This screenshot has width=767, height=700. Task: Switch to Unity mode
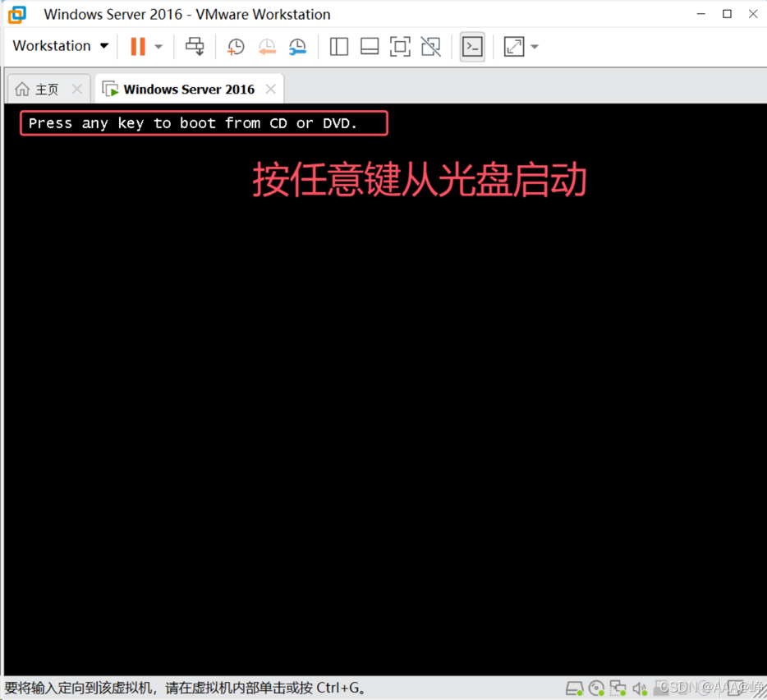pos(431,47)
